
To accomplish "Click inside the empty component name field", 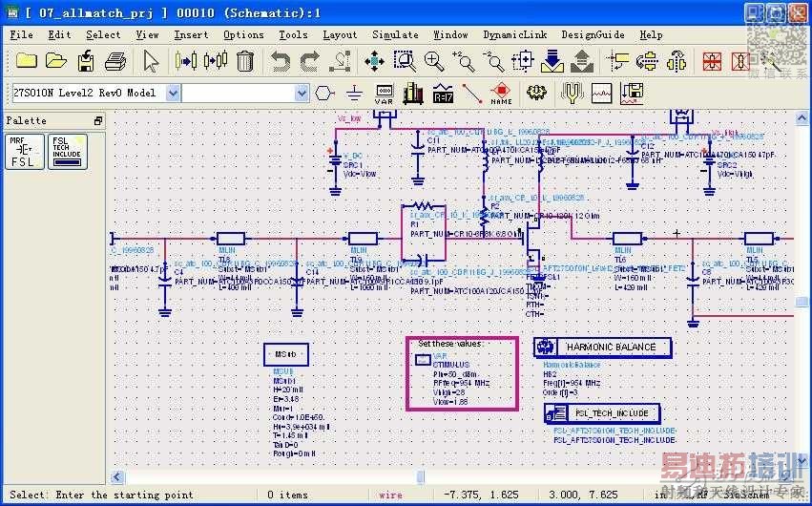I will pyautogui.click(x=239, y=94).
